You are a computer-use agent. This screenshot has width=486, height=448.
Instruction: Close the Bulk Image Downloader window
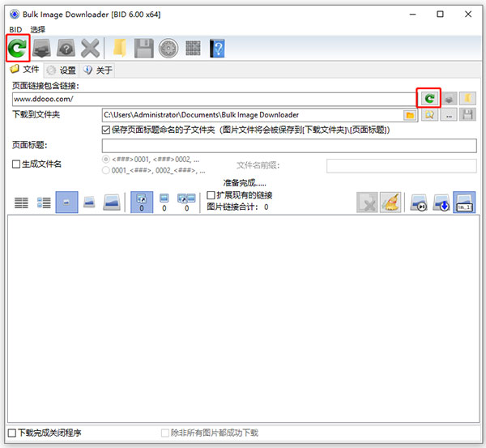pyautogui.click(x=468, y=15)
